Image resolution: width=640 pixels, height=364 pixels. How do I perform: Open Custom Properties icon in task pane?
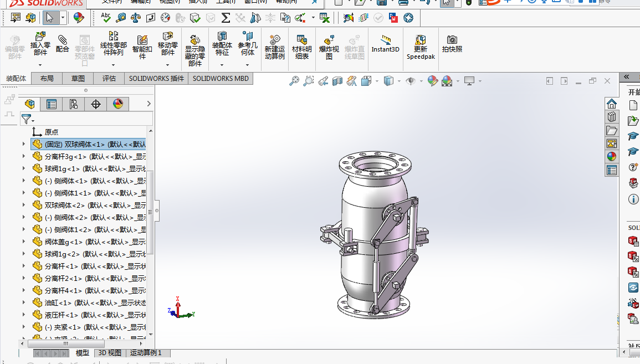(x=611, y=170)
